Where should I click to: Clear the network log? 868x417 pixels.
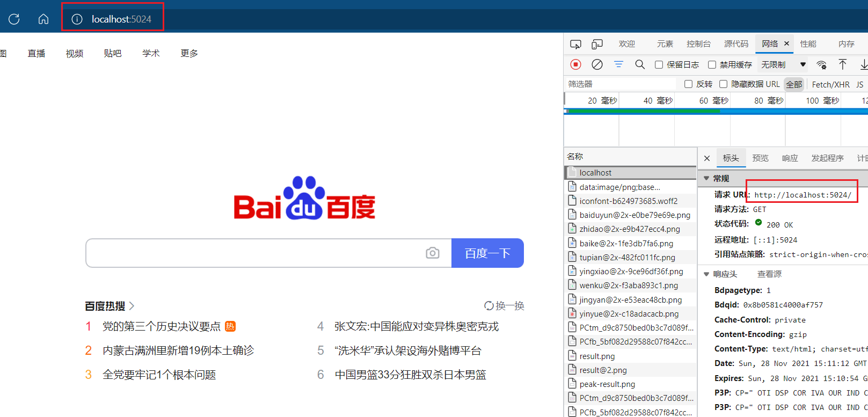click(597, 64)
